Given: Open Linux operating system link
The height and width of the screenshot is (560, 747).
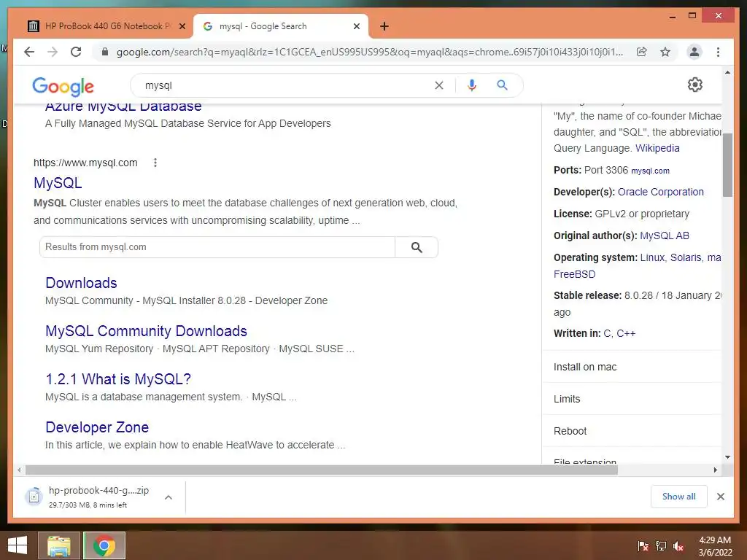Looking at the screenshot, I should click(x=652, y=257).
